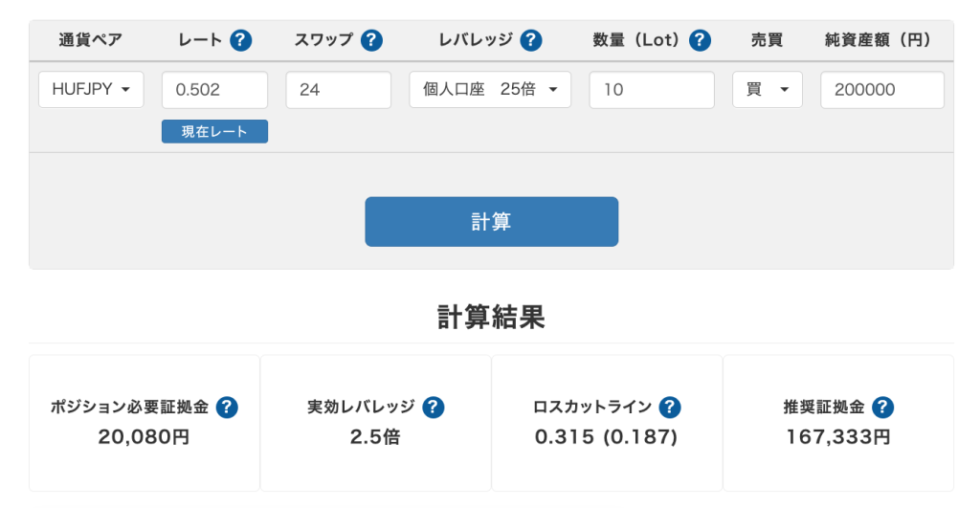Open help icon beside レバレッジ
This screenshot has width=980, height=508.
click(531, 40)
